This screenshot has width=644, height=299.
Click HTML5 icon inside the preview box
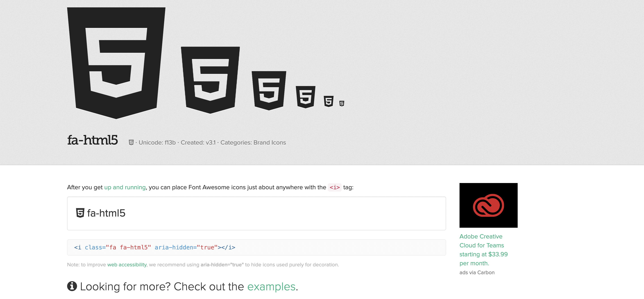coord(80,213)
